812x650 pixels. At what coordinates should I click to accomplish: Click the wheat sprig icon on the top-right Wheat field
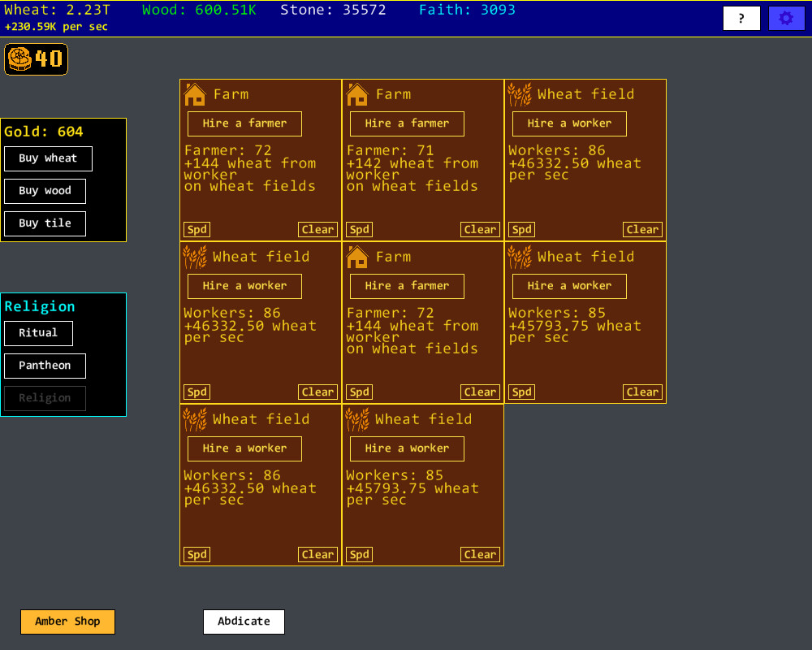coord(520,93)
